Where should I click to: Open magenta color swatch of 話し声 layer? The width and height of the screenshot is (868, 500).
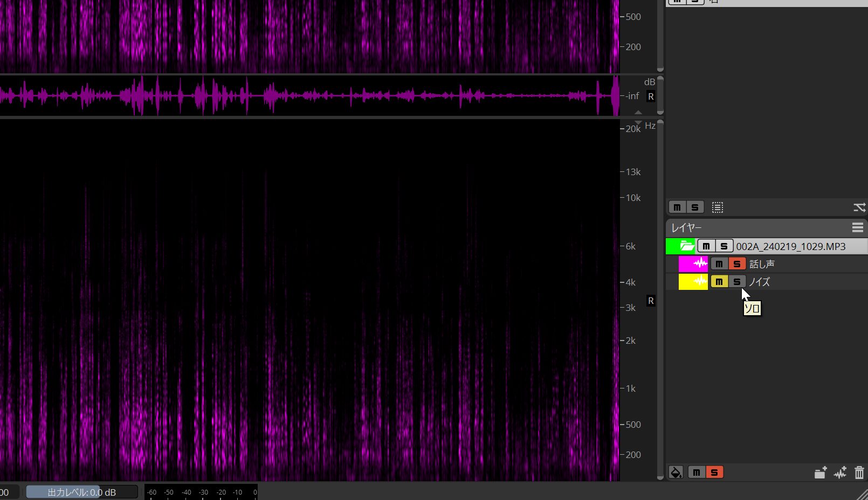pyautogui.click(x=693, y=264)
